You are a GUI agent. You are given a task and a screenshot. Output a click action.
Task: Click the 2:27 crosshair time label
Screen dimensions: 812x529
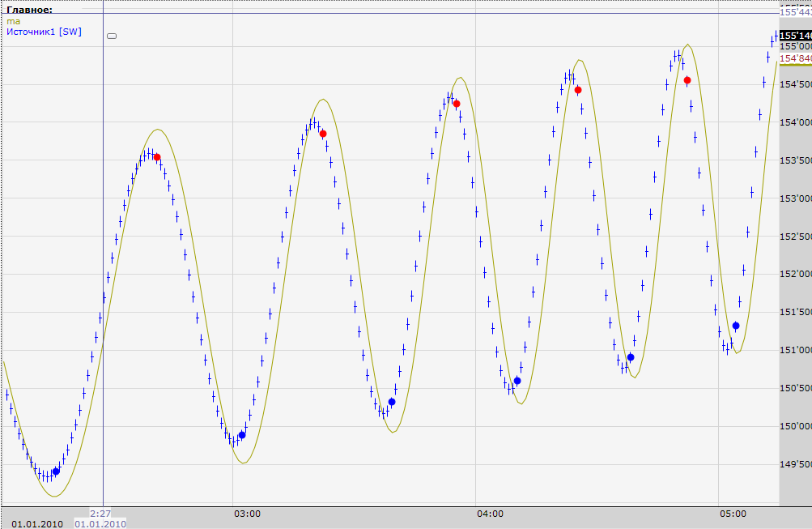100,514
